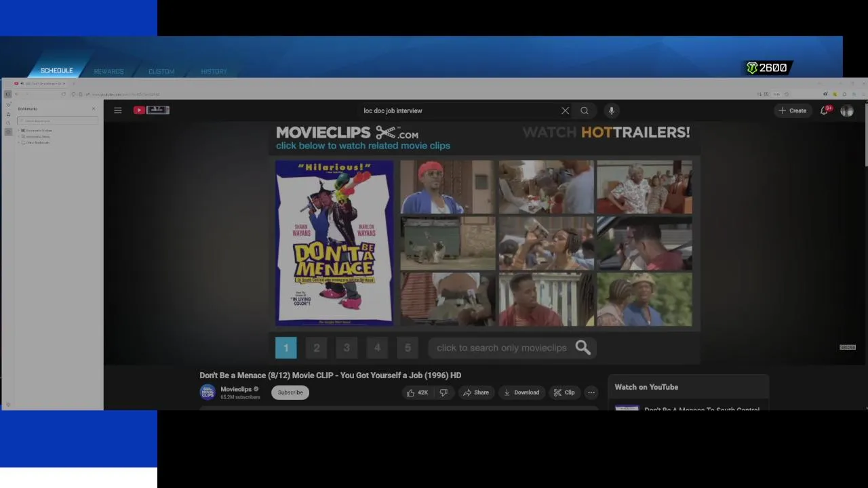The image size is (868, 488).
Task: Share the video
Action: pos(475,392)
